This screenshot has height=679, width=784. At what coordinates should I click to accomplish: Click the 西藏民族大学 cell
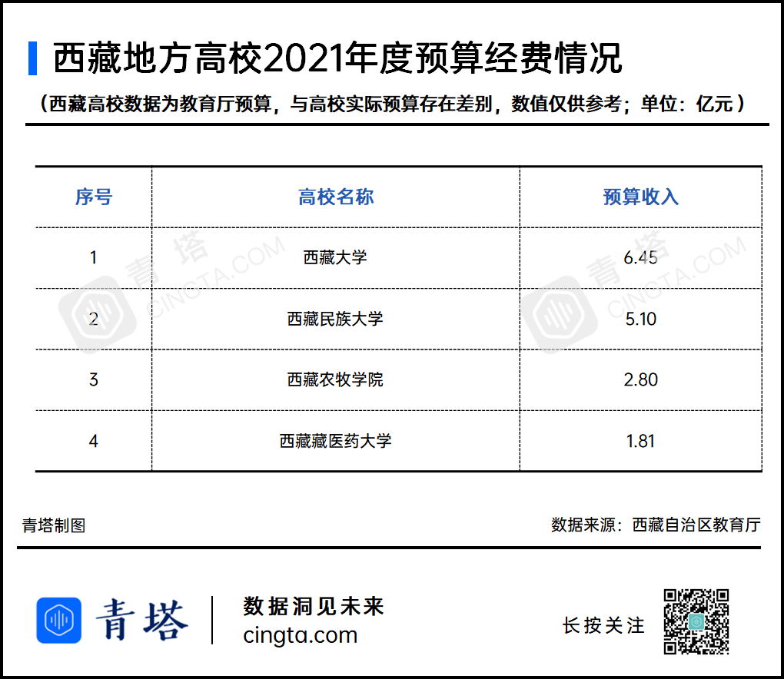[x=336, y=319]
